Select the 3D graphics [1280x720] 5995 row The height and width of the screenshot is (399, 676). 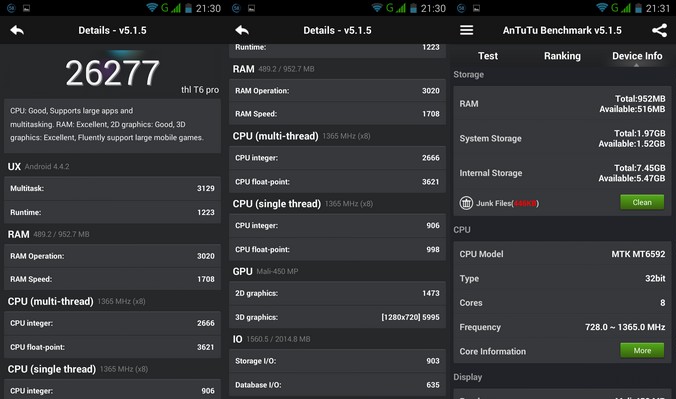pyautogui.click(x=338, y=317)
